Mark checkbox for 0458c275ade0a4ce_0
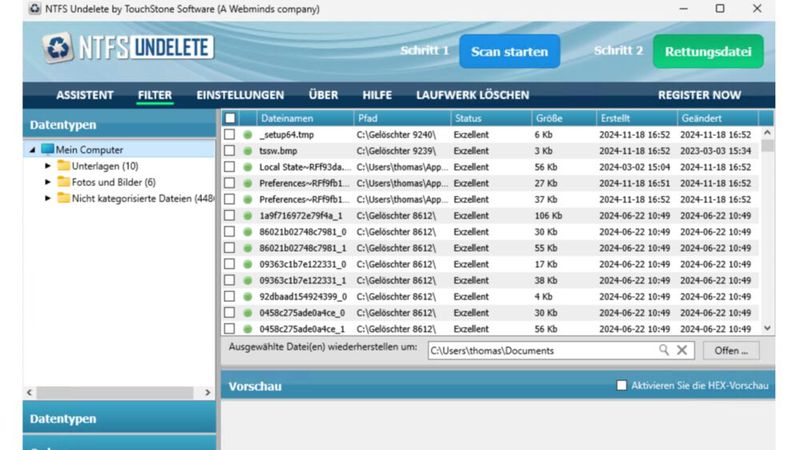 click(x=230, y=312)
